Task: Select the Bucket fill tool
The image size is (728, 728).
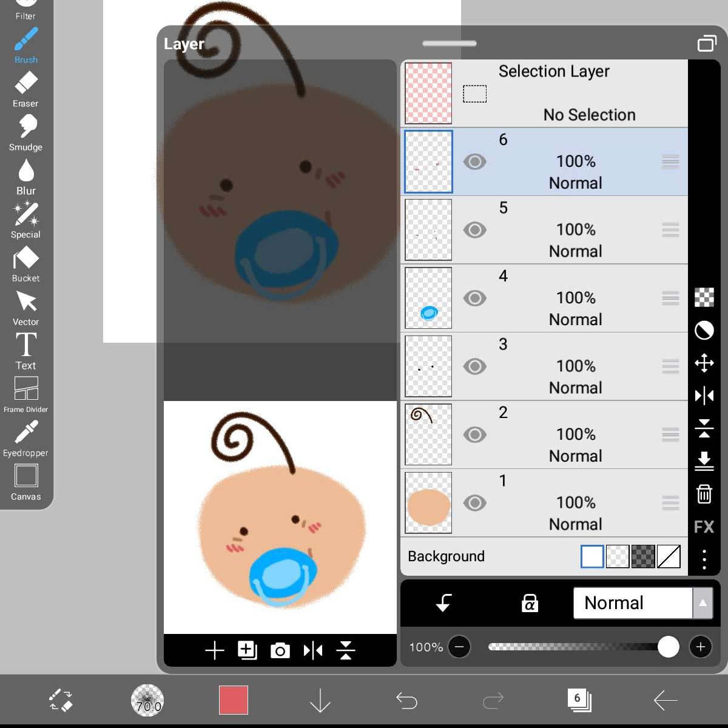Action: click(x=25, y=260)
